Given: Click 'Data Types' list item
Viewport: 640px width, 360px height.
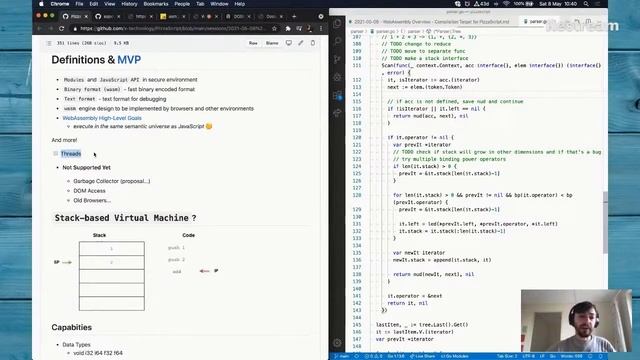Looking at the screenshot, I should [76, 344].
